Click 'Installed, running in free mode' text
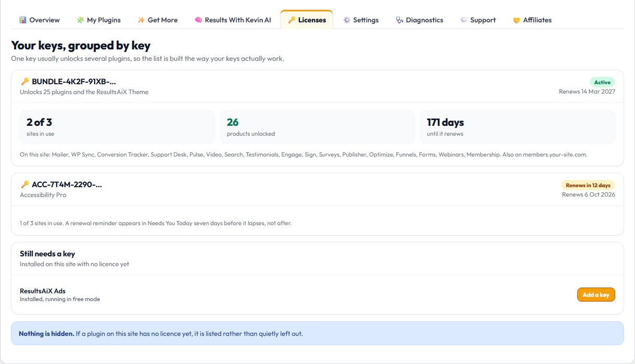635x364 pixels. click(60, 299)
